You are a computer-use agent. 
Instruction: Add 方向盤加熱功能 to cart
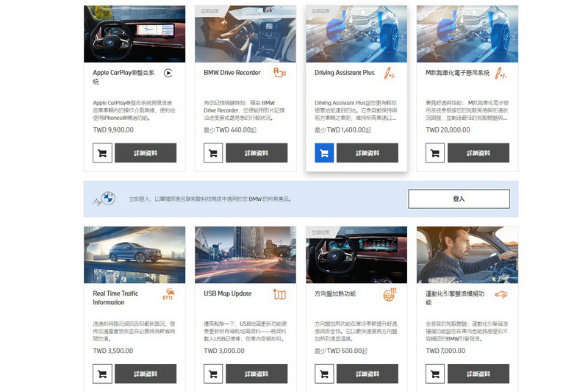(x=324, y=374)
